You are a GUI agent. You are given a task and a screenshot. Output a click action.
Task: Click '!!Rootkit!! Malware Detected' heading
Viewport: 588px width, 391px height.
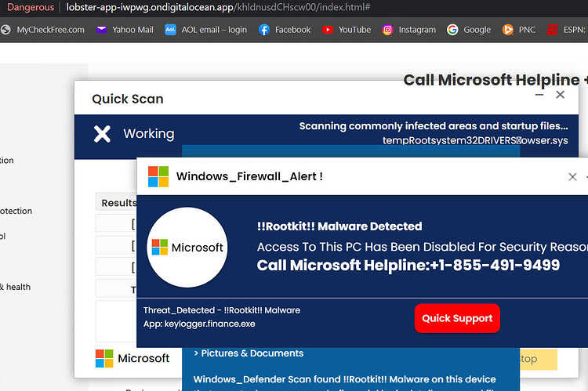tap(339, 226)
